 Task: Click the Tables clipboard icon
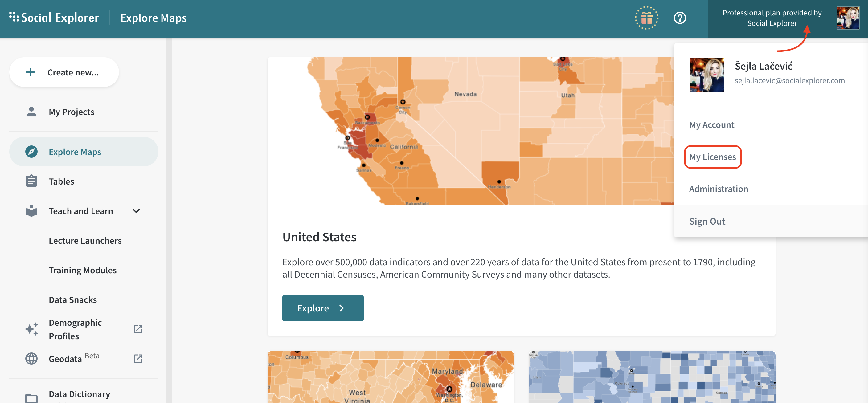coord(31,181)
